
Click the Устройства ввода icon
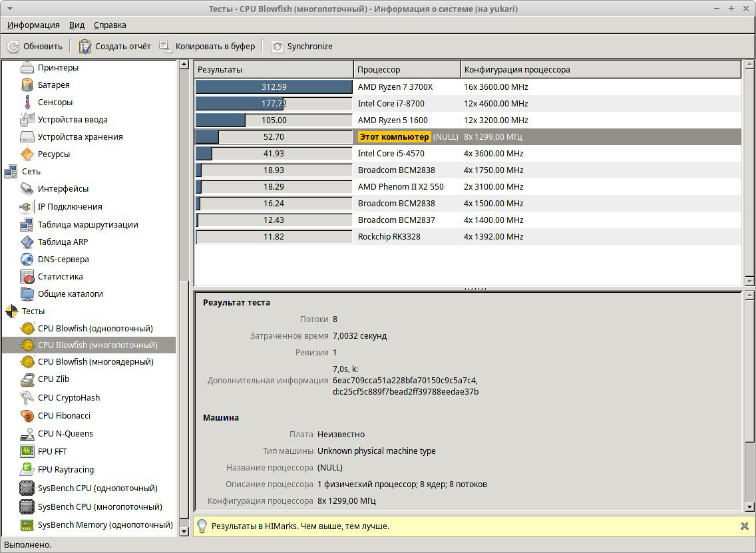coord(27,120)
